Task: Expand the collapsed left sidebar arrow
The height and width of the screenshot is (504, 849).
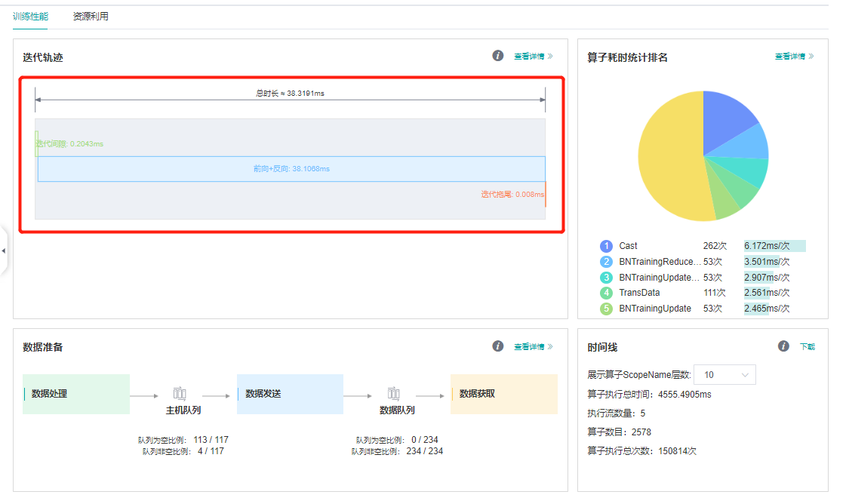Action: tap(4, 250)
